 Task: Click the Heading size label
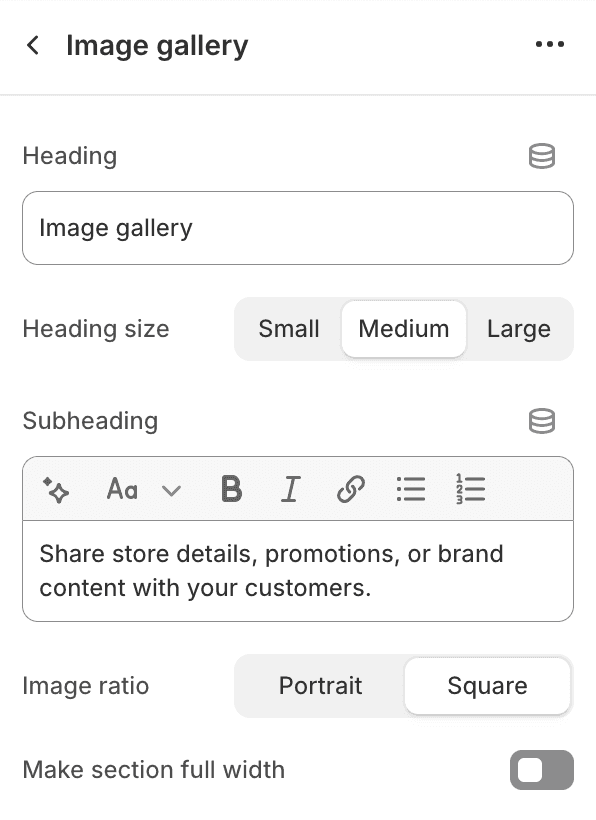(96, 329)
